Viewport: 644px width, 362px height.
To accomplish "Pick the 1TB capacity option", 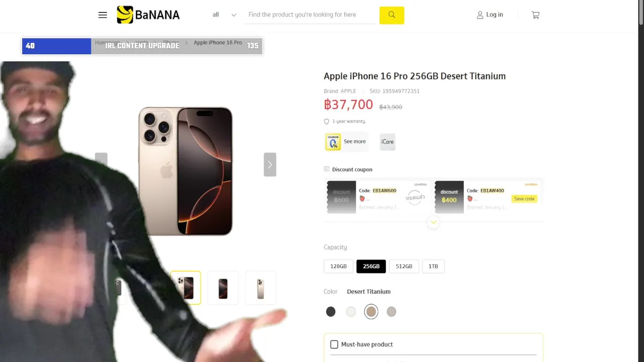I will [x=433, y=266].
